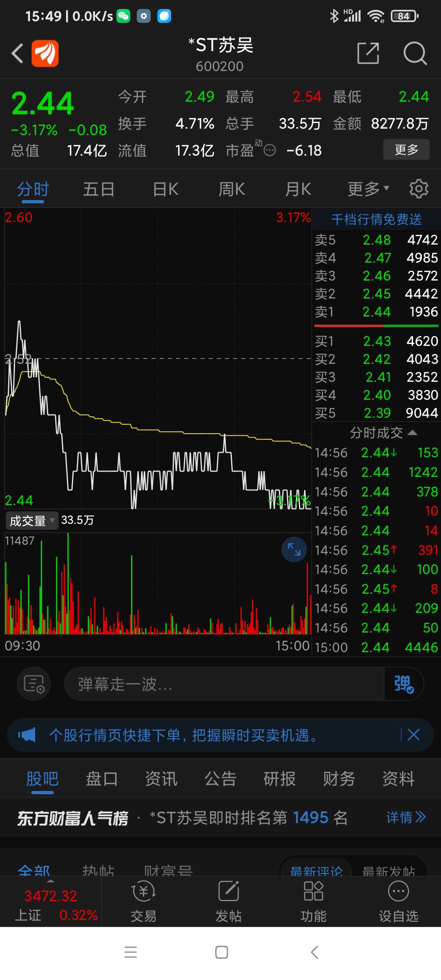Open 功能 functions icon in bottom bar

(x=313, y=901)
